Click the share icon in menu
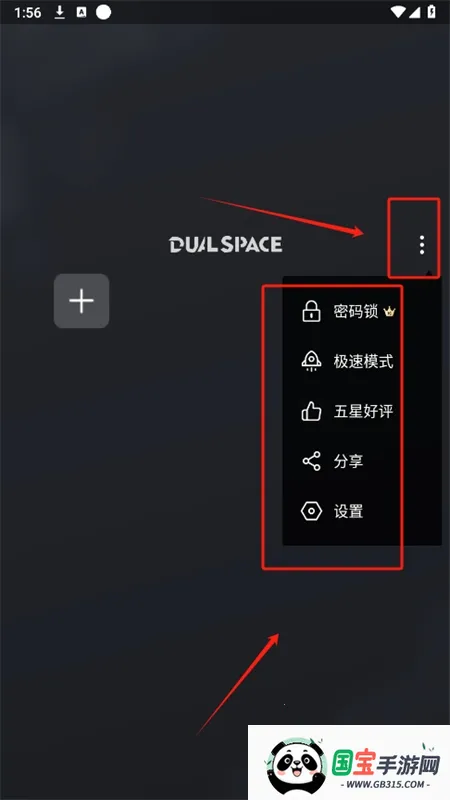This screenshot has height=800, width=450. (x=311, y=461)
